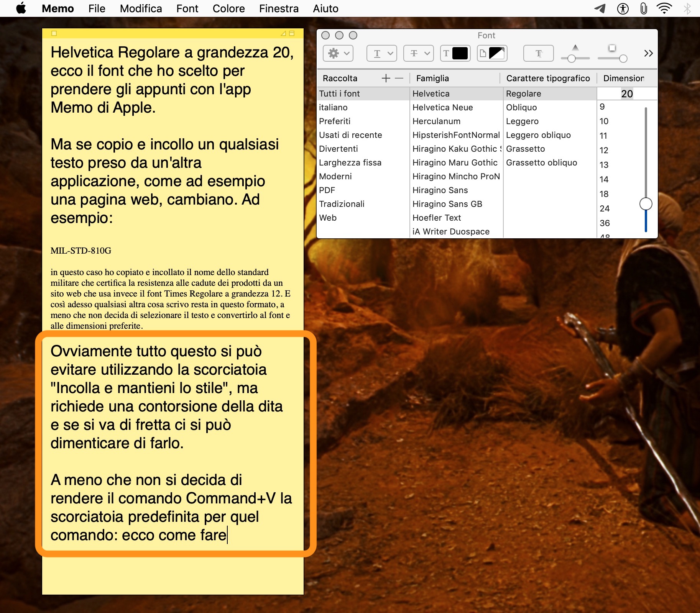Open the underline style dropdown
The width and height of the screenshot is (700, 613).
click(x=382, y=53)
